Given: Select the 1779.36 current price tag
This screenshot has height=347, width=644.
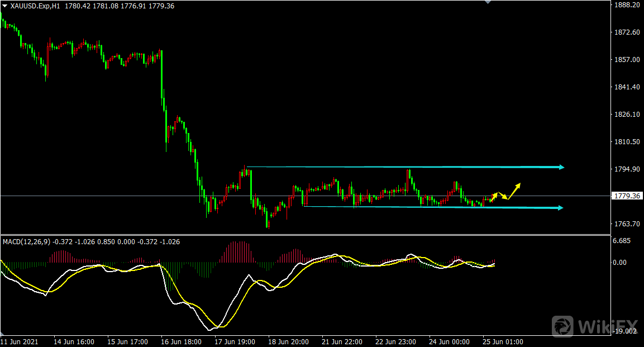Looking at the screenshot, I should pyautogui.click(x=627, y=196).
